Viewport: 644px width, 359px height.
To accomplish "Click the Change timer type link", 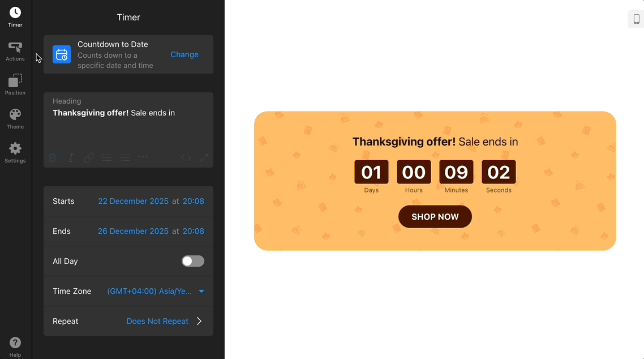I will [x=184, y=54].
